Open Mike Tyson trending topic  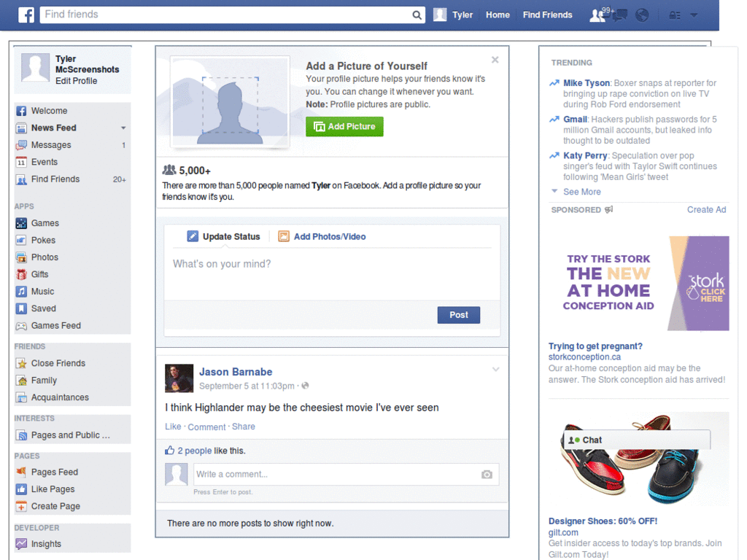587,83
